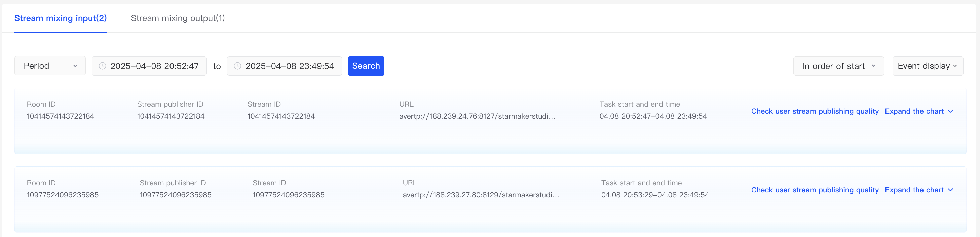980x237 pixels.
Task: Check stream publishing quality for room 10414574143722184
Action: [x=815, y=111]
